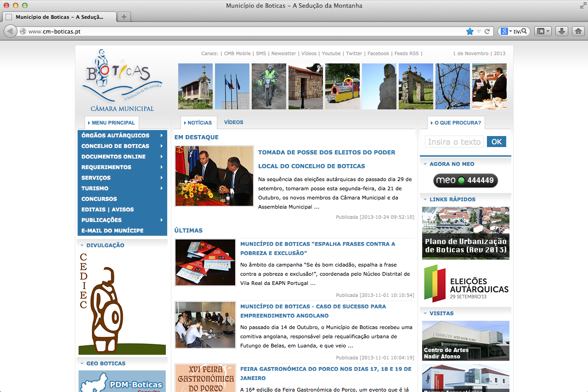
Task: Click the XVI Feira Gastronómica poster image
Action: (x=205, y=378)
